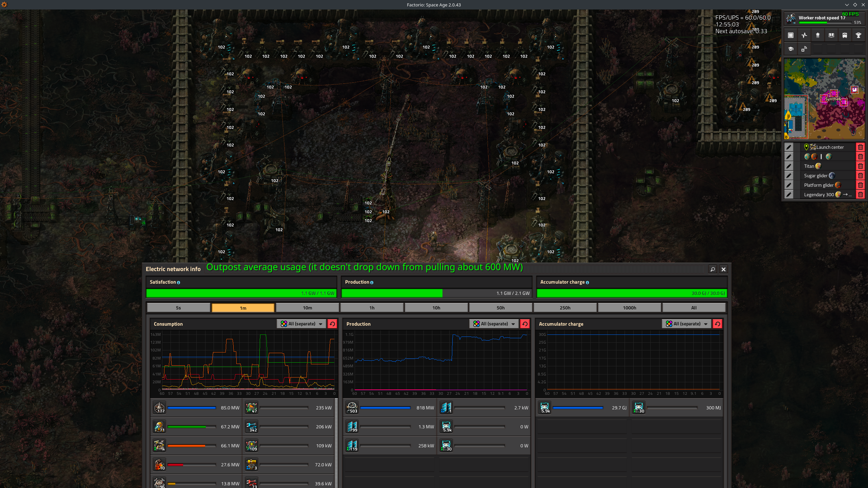Open Accumulator charge All (separate) dropdown

[687, 324]
